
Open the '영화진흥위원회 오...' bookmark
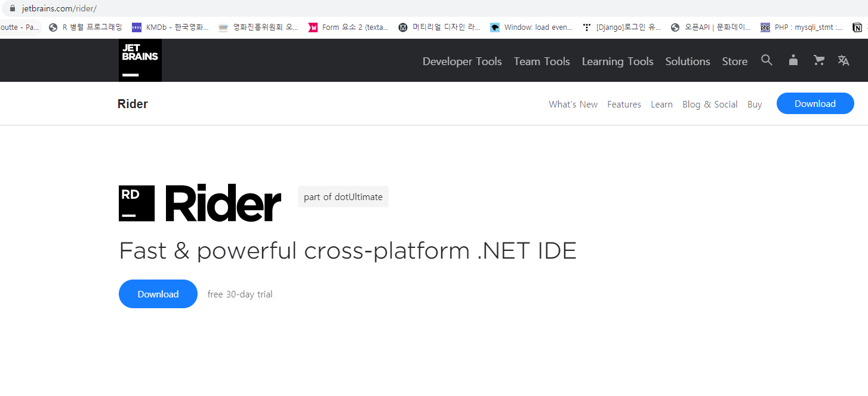click(x=258, y=27)
